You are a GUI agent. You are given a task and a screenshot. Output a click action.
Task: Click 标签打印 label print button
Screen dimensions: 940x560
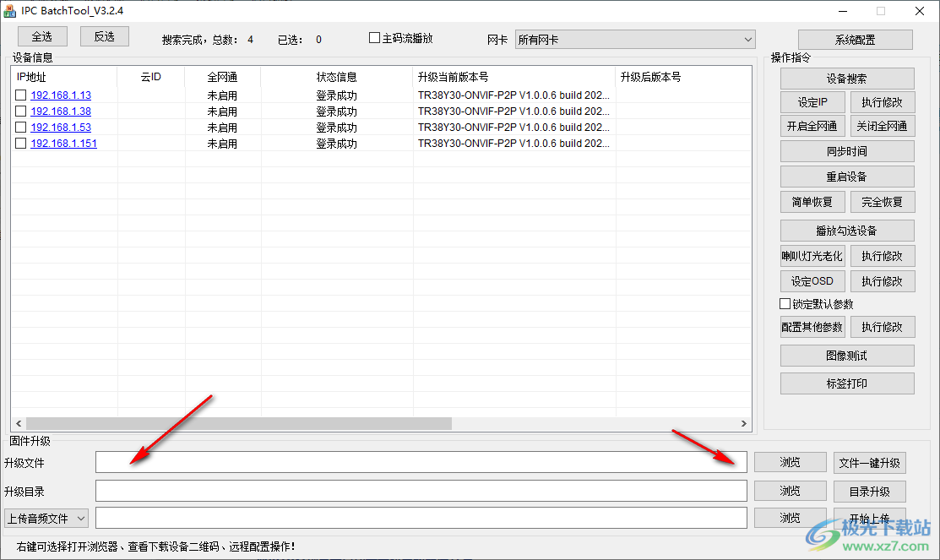846,383
